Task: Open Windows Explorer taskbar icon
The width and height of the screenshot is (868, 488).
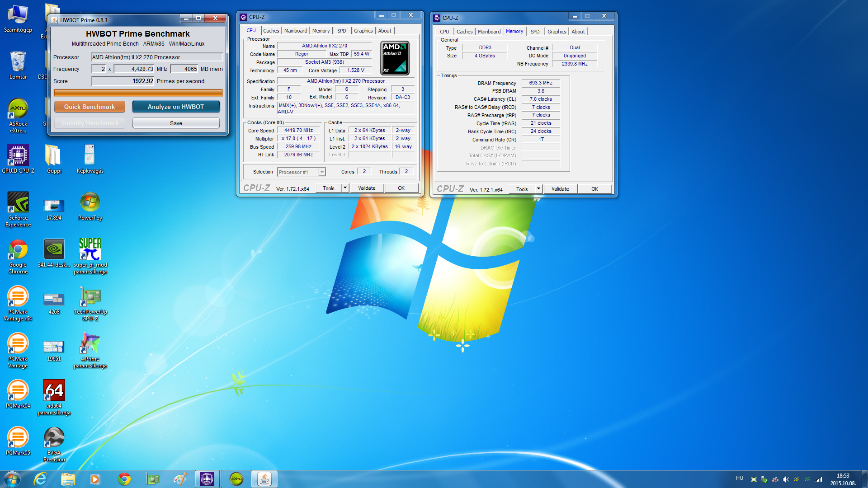Action: [68, 479]
